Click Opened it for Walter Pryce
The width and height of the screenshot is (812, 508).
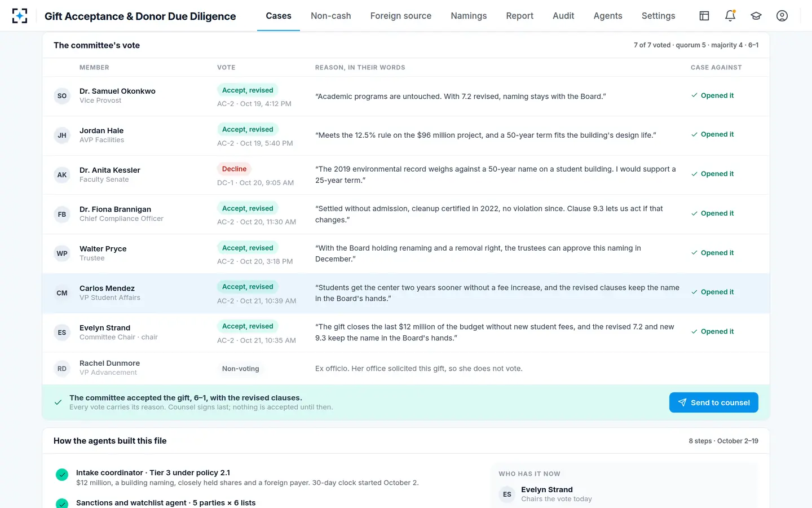pos(713,253)
